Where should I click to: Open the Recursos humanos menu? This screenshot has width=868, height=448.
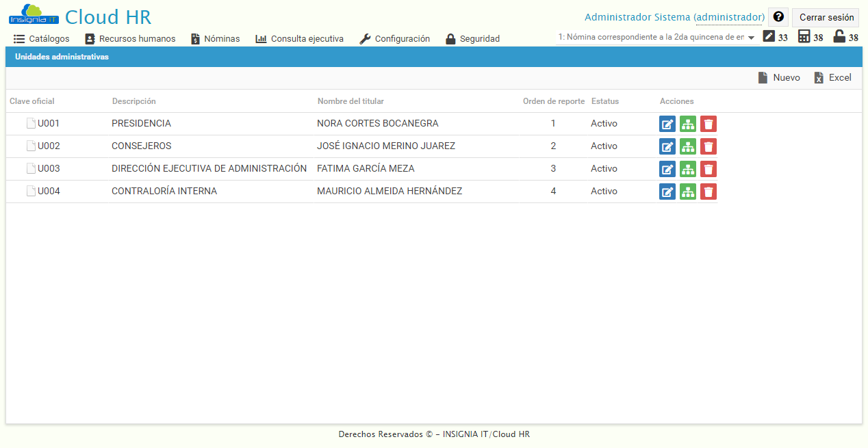[x=130, y=39]
